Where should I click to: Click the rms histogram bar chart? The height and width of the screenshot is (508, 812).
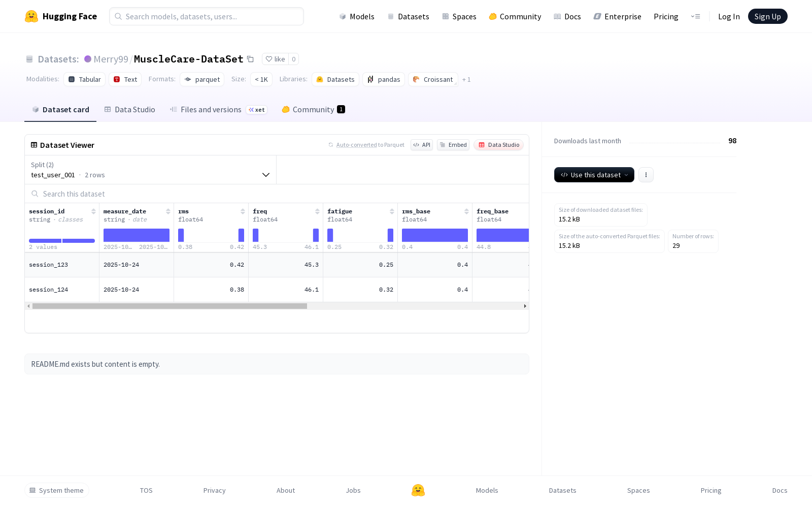click(x=211, y=235)
